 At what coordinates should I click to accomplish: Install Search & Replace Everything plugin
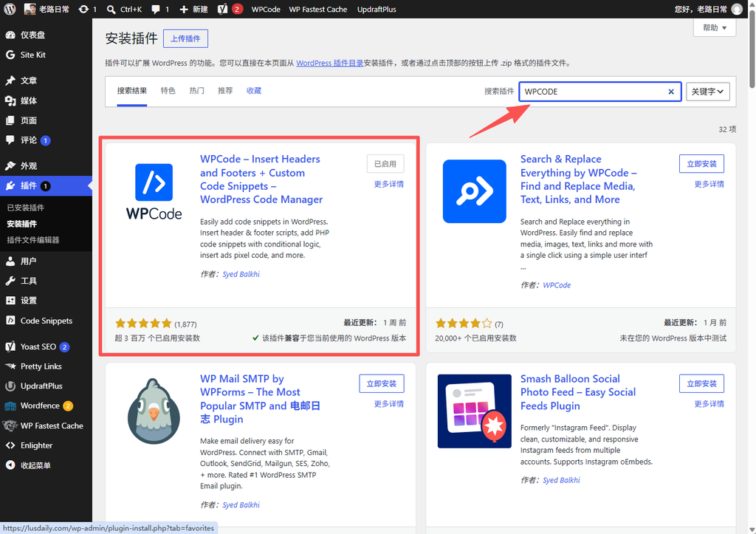click(x=701, y=164)
